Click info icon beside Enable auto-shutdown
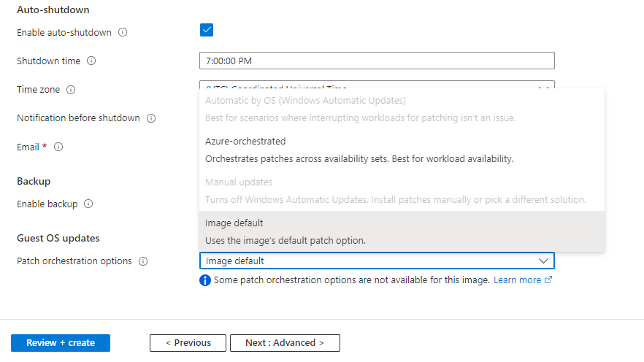 123,33
